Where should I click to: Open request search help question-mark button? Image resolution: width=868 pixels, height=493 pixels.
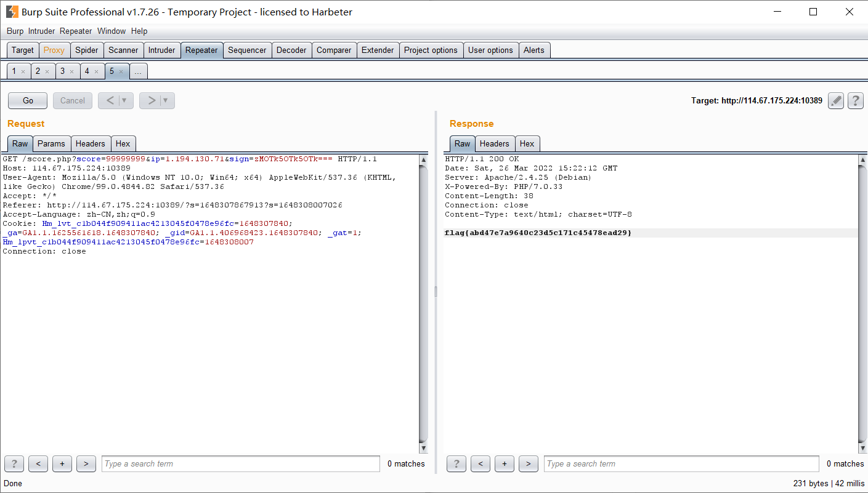coord(14,463)
